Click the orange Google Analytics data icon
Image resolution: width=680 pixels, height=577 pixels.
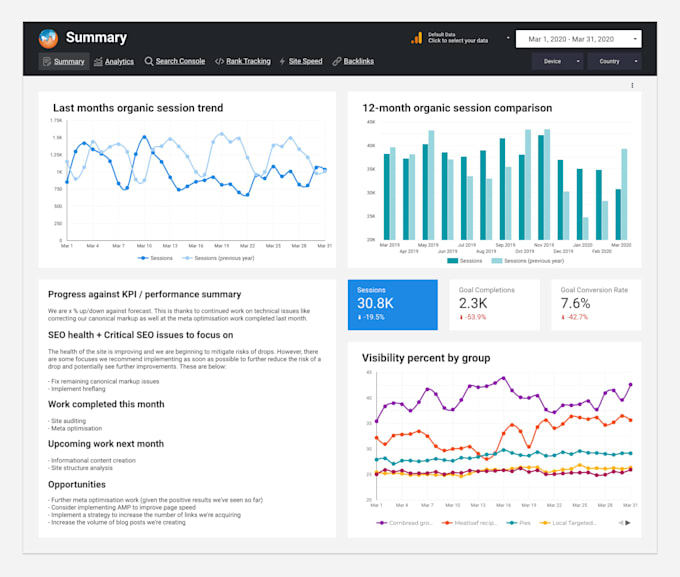point(417,38)
